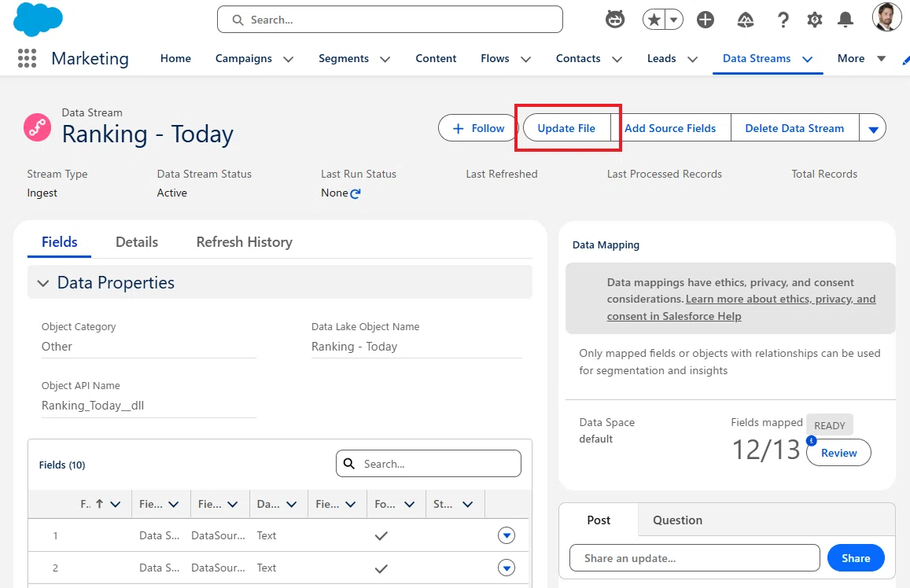Click the Data Stream record icon

[x=37, y=127]
